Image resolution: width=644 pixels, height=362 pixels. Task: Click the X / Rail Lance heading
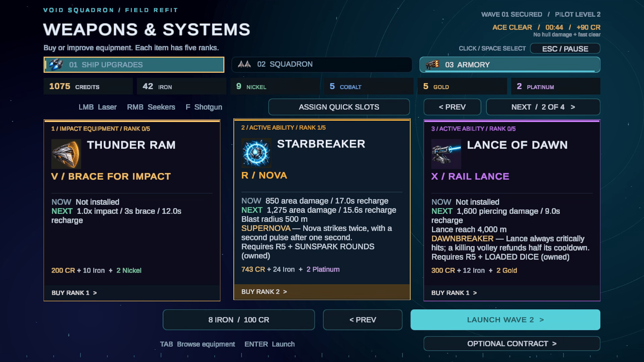[470, 176]
